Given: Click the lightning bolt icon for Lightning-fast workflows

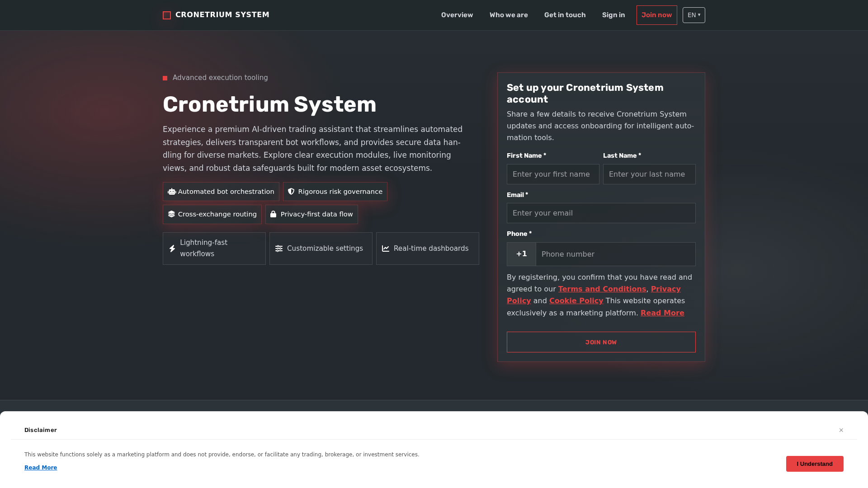Looking at the screenshot, I should click(172, 249).
